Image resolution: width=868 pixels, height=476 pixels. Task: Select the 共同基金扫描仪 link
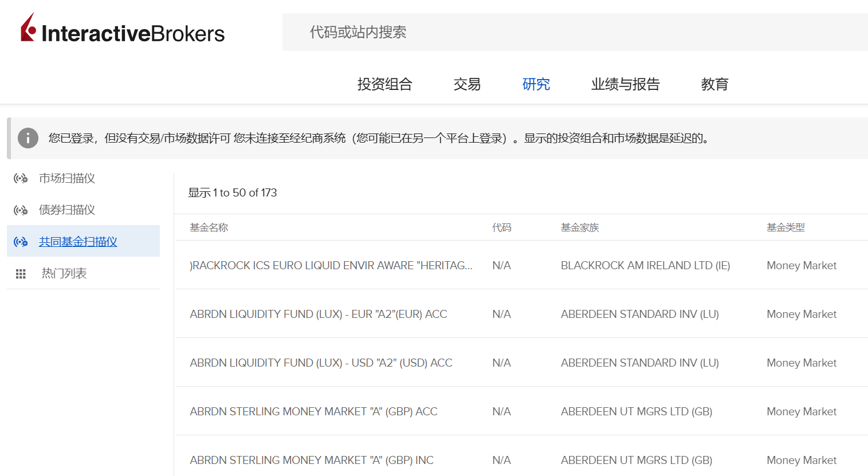point(78,242)
